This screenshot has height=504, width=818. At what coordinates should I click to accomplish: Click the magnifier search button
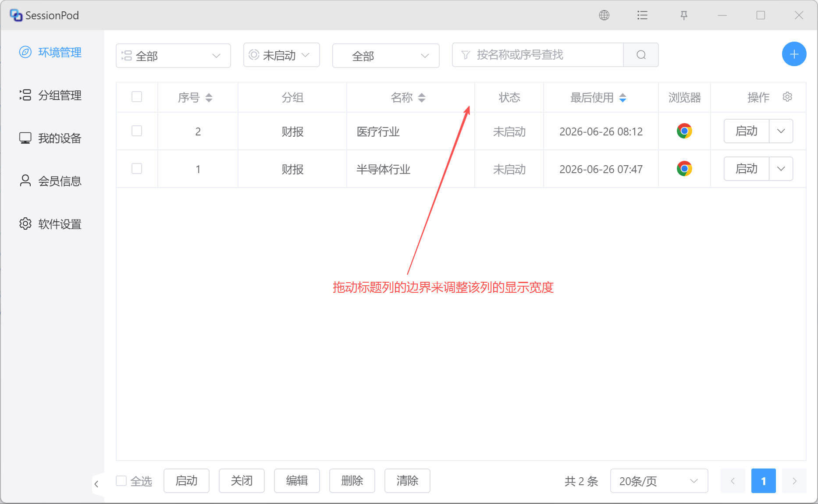tap(641, 55)
